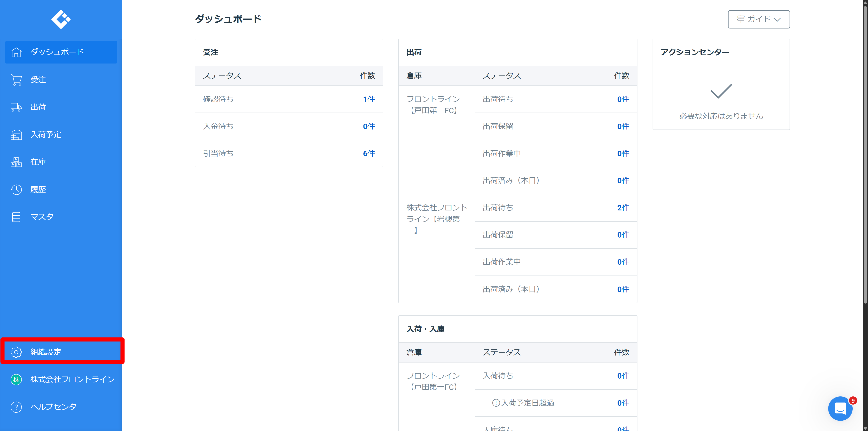
Task: Click 0件 for 岩槻第一 出荷保留
Action: click(x=623, y=235)
